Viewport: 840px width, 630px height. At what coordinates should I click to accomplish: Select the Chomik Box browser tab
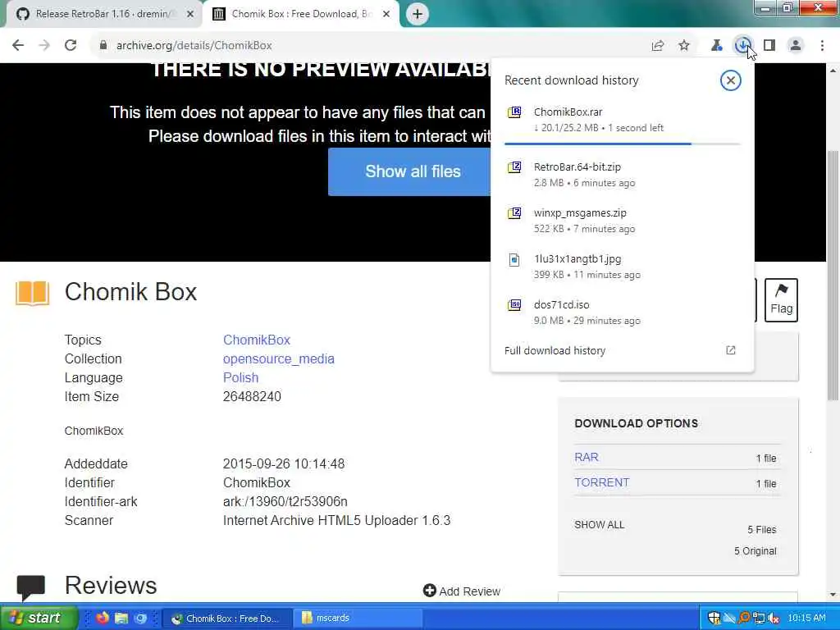[x=300, y=14]
